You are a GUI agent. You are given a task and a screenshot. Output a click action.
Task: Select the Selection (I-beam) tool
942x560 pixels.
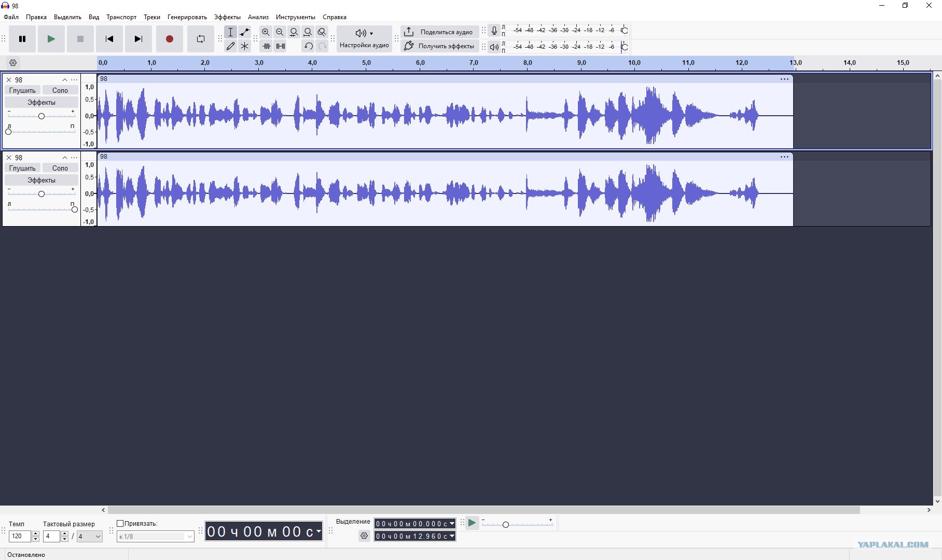[231, 32]
